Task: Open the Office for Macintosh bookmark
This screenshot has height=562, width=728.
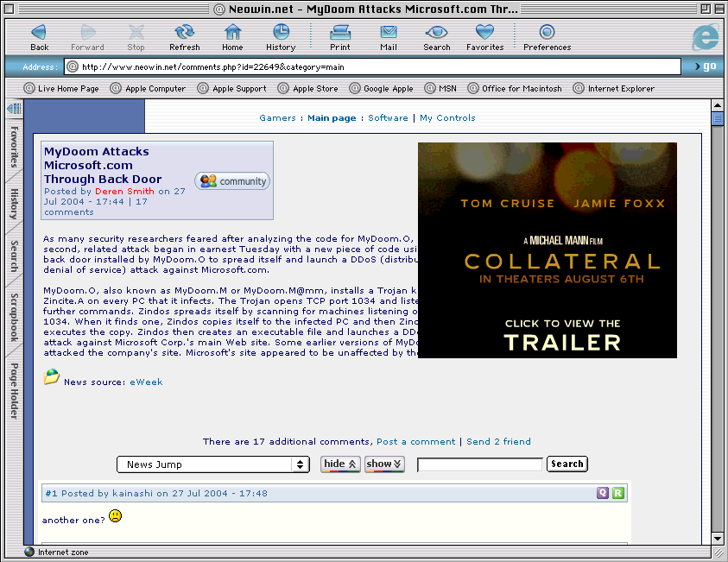Action: point(515,88)
